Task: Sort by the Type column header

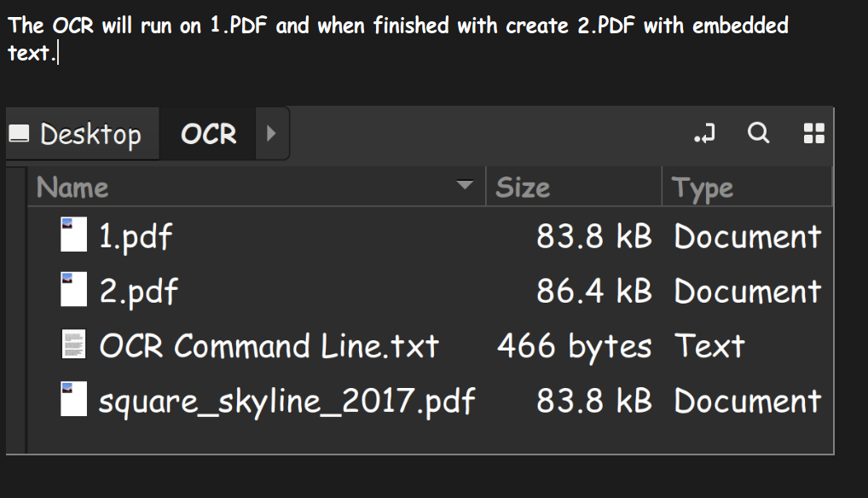Action: pyautogui.click(x=703, y=187)
